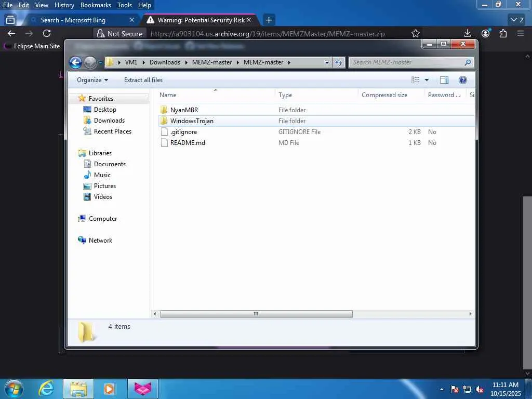
Task: Click the file list left scroll arrow
Action: 155,314
